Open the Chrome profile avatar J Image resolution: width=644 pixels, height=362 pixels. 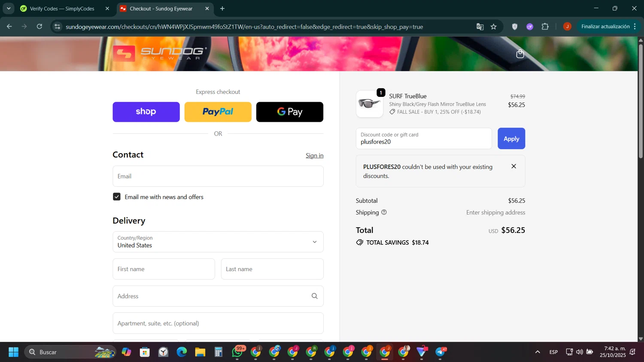click(x=567, y=27)
